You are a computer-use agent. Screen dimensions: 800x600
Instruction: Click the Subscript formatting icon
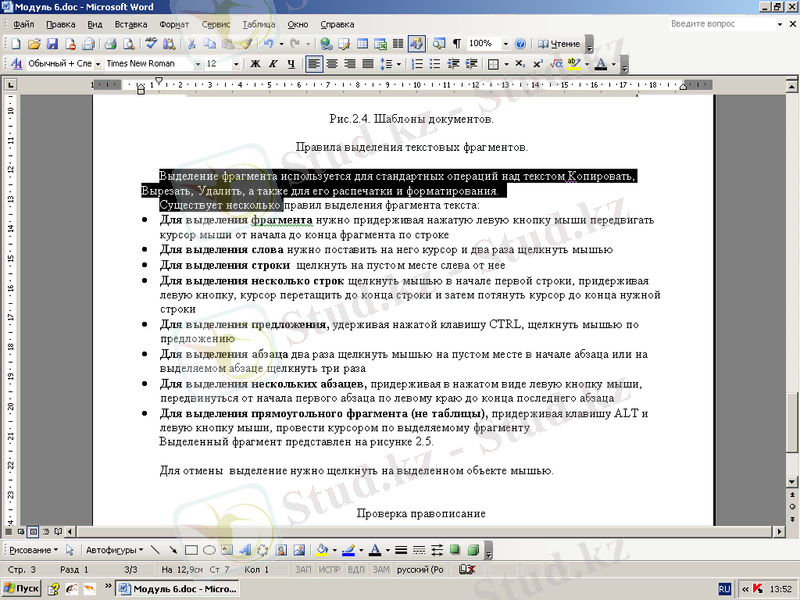(521, 64)
